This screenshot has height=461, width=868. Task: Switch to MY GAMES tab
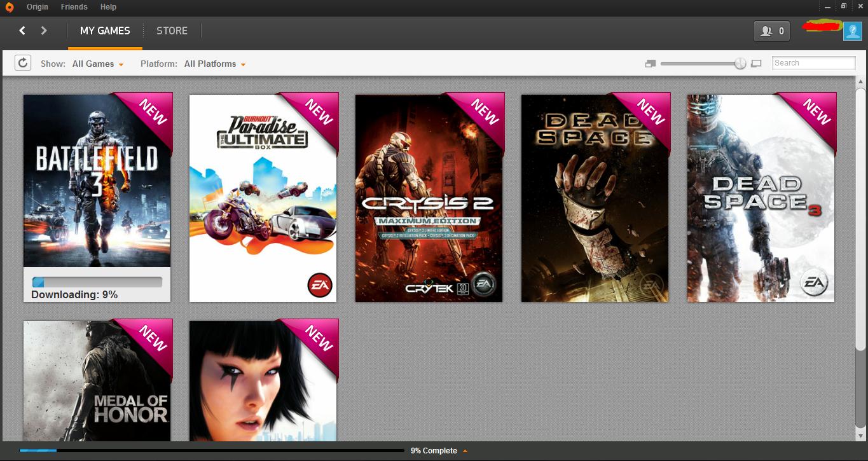[x=105, y=31]
